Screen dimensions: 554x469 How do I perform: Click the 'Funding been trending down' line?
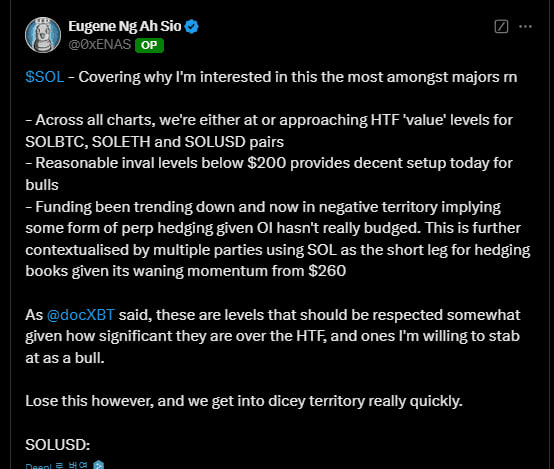point(263,207)
